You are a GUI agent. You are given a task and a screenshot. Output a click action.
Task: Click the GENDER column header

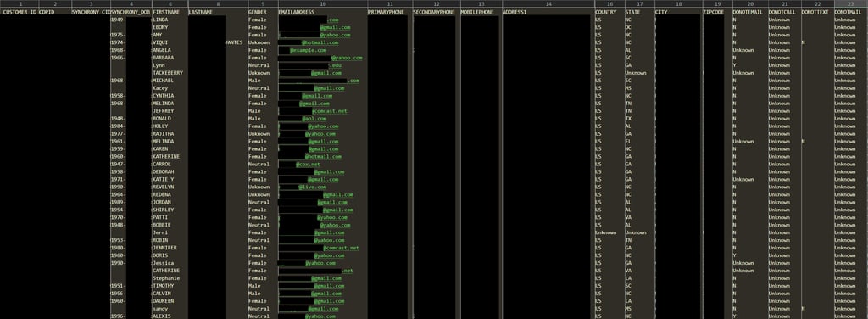pos(258,12)
